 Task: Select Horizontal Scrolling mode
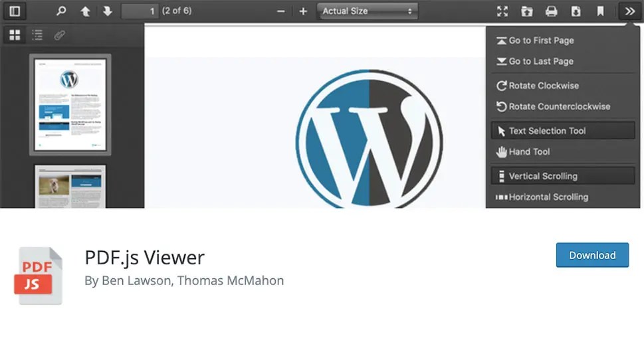(x=563, y=197)
